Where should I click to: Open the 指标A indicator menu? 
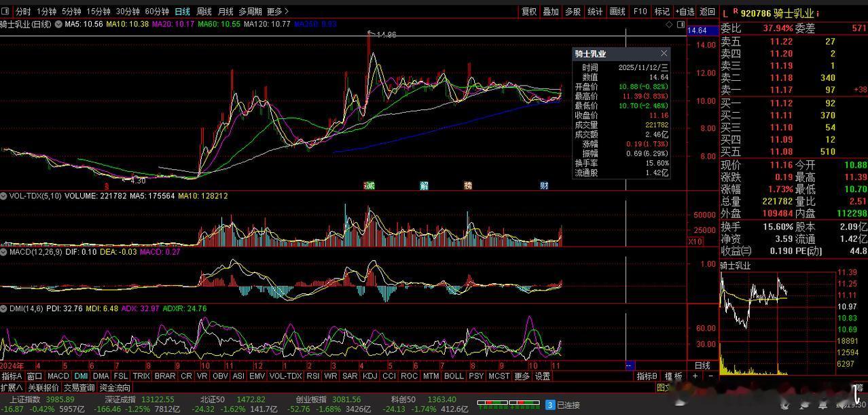tap(12, 376)
